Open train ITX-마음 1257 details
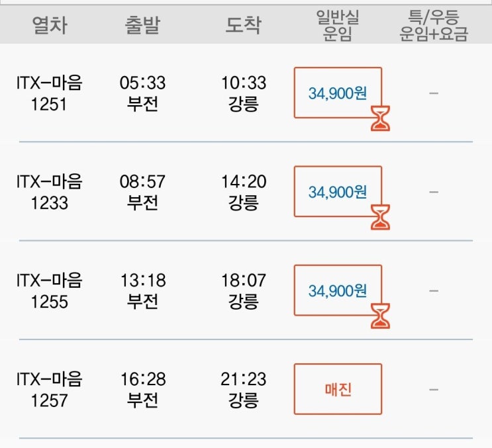492x448 pixels. coord(50,389)
